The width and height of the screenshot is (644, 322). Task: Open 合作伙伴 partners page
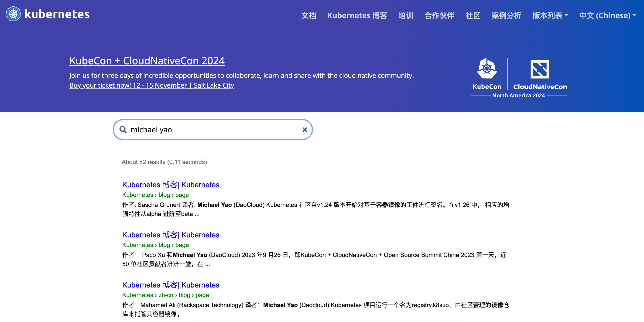click(x=439, y=16)
